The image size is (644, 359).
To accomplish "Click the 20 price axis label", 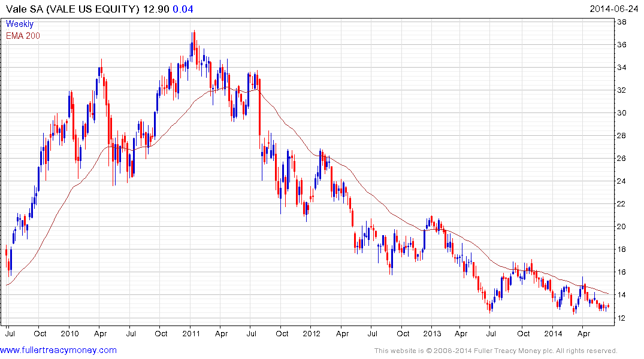I will tap(622, 227).
